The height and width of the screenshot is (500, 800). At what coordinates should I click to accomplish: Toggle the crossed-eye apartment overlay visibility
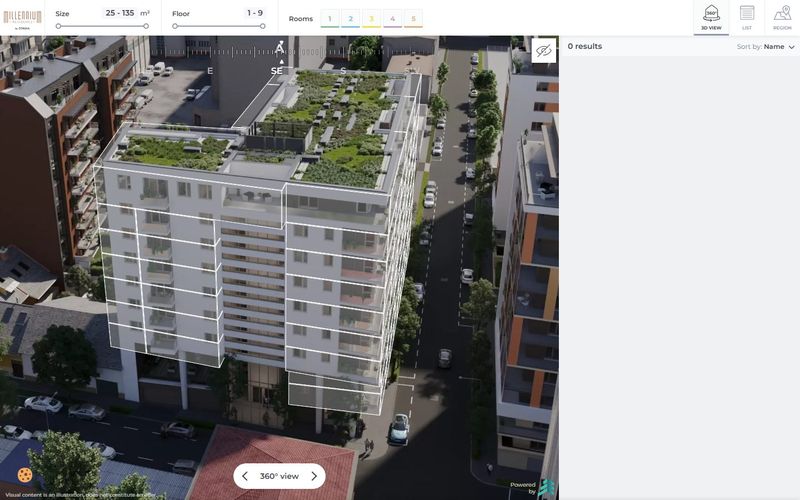[x=543, y=50]
